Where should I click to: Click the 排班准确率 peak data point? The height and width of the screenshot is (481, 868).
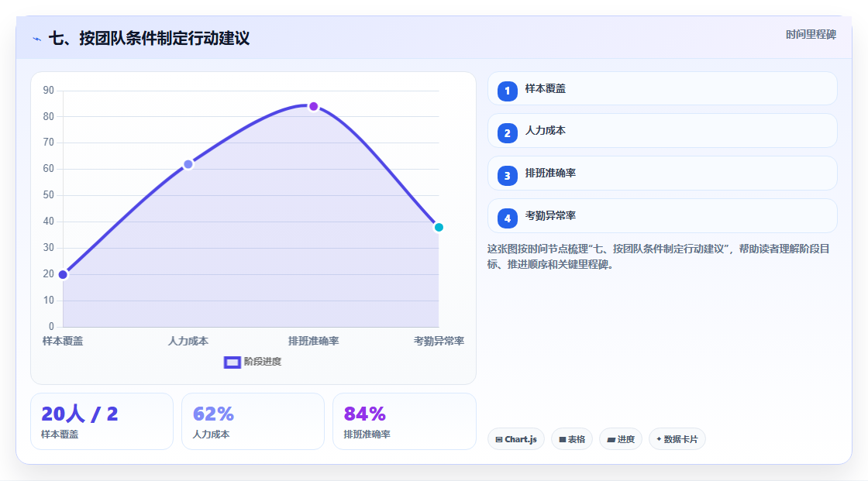point(313,106)
